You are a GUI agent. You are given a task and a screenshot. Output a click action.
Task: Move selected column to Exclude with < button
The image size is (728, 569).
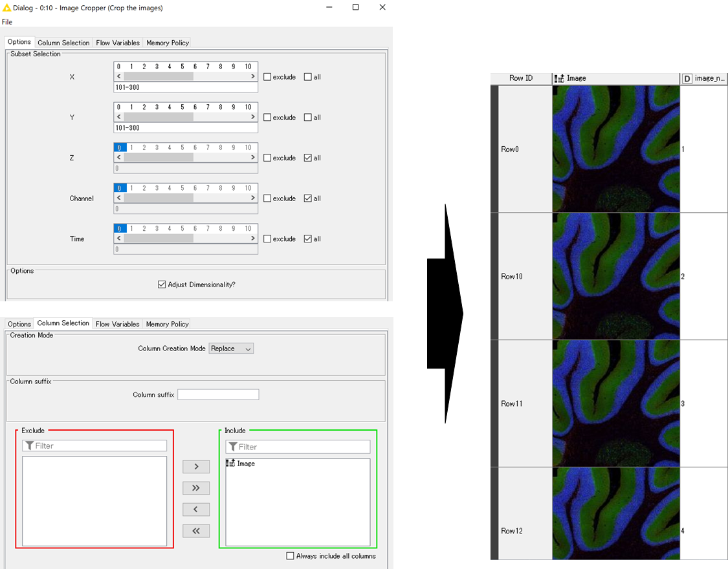click(x=196, y=509)
